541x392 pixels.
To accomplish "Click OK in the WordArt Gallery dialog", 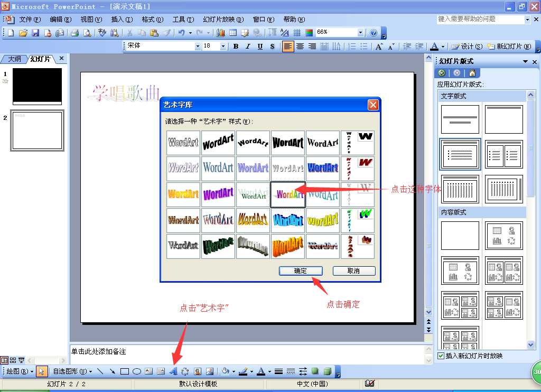I will pyautogui.click(x=301, y=271).
